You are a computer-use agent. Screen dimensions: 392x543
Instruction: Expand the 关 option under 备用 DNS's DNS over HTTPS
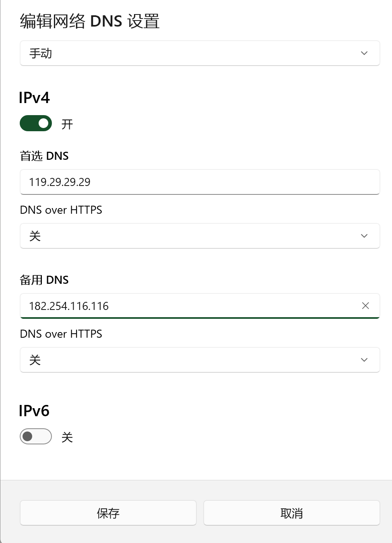(200, 360)
